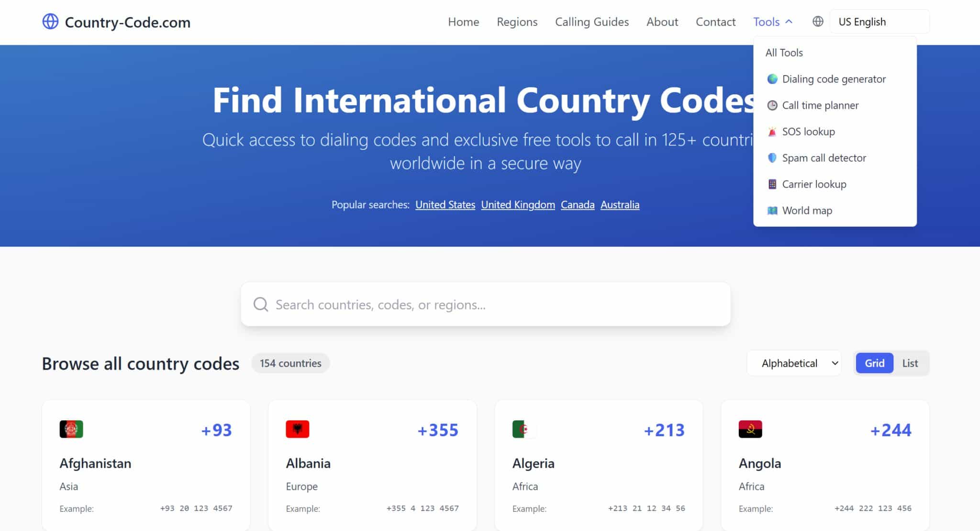This screenshot has width=980, height=531.
Task: Open the US English language selector
Action: click(x=880, y=22)
